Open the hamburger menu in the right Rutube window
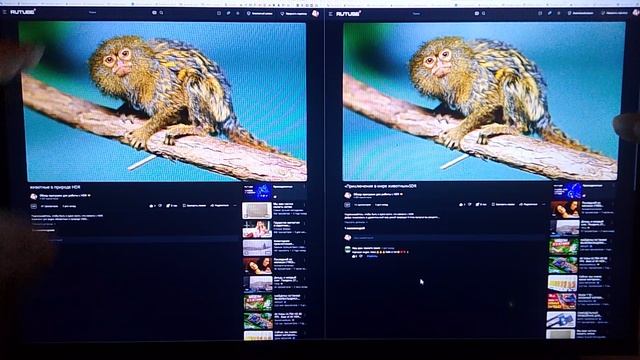This screenshot has height=360, width=640. click(x=330, y=13)
